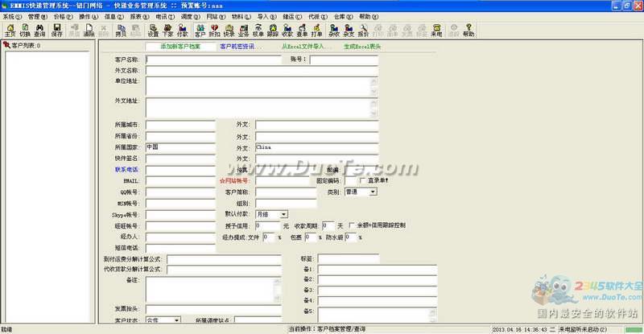Open the 客户 customer toolbar icon
The height and width of the screenshot is (334, 644).
(200, 31)
